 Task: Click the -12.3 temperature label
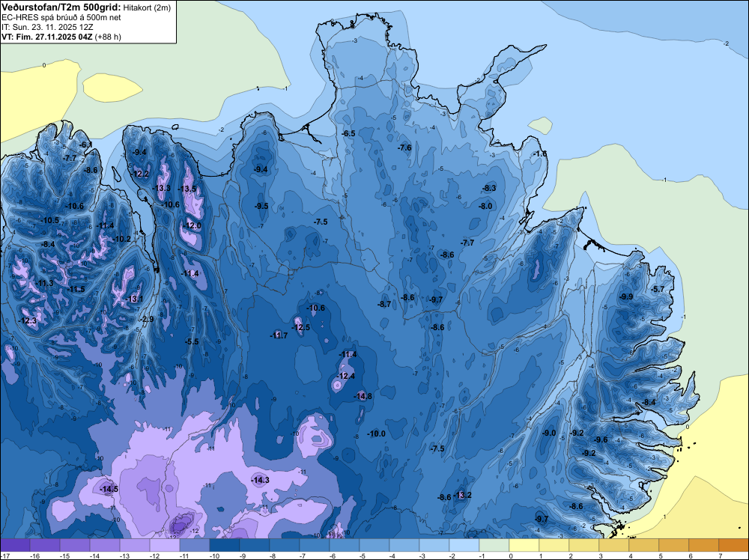pyautogui.click(x=28, y=321)
